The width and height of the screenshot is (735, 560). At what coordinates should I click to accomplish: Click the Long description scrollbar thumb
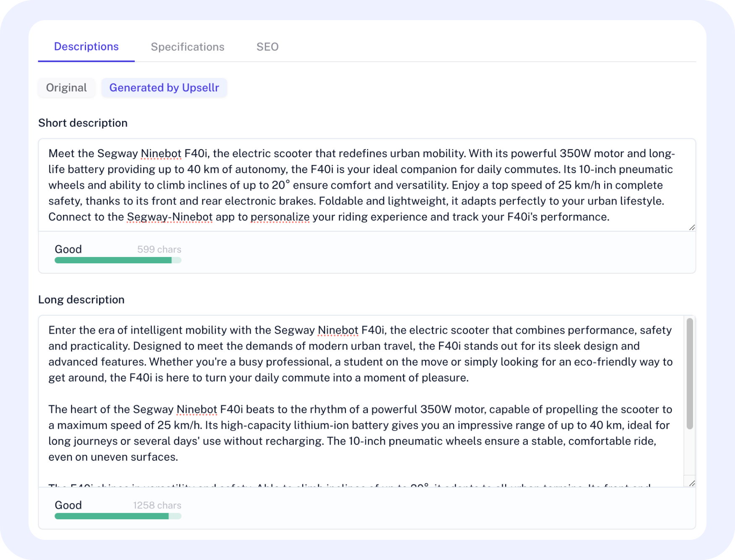pos(689,374)
